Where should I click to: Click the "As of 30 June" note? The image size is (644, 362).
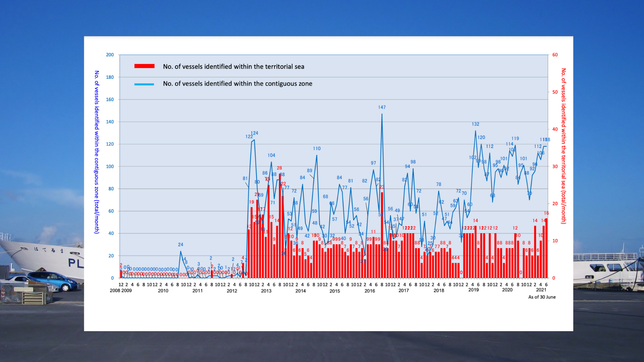pyautogui.click(x=542, y=297)
